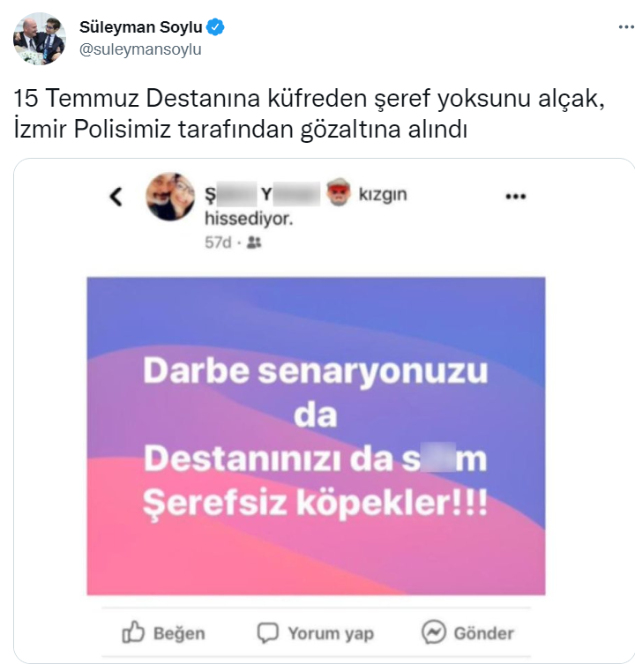Viewport: 635px width, 672px height.
Task: Click the back arrow in the Facebook post
Action: [116, 196]
